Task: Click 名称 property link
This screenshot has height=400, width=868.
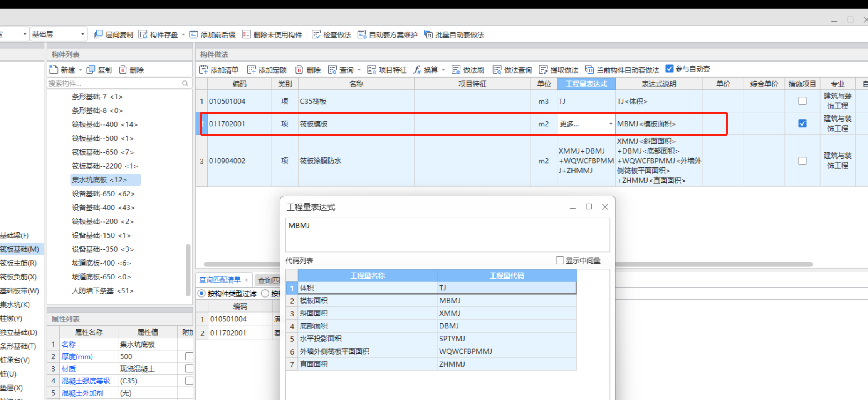Action: coord(69,344)
